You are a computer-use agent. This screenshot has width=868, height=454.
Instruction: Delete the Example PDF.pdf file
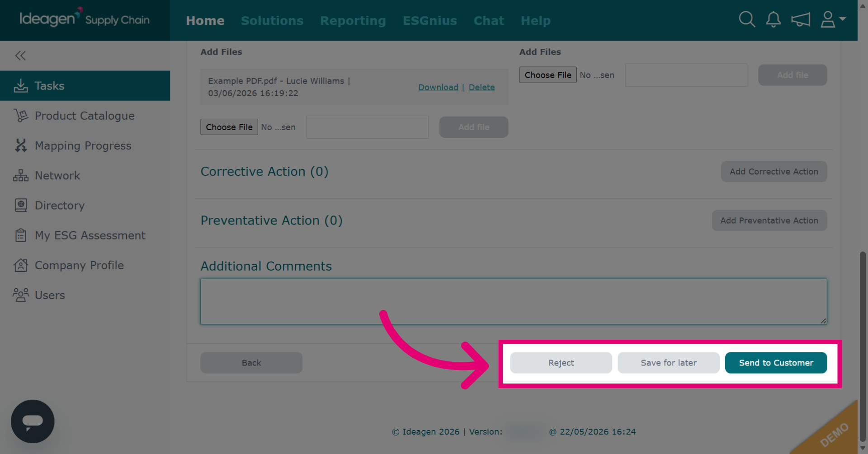[x=481, y=87]
